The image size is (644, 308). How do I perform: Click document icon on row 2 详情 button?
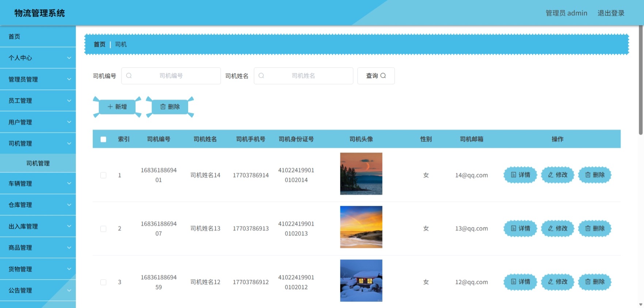click(x=514, y=228)
